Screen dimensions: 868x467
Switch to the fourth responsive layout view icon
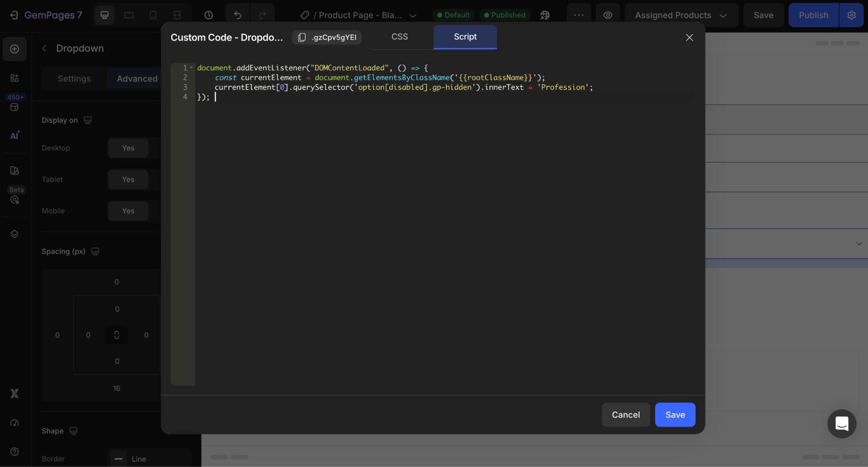pos(177,15)
